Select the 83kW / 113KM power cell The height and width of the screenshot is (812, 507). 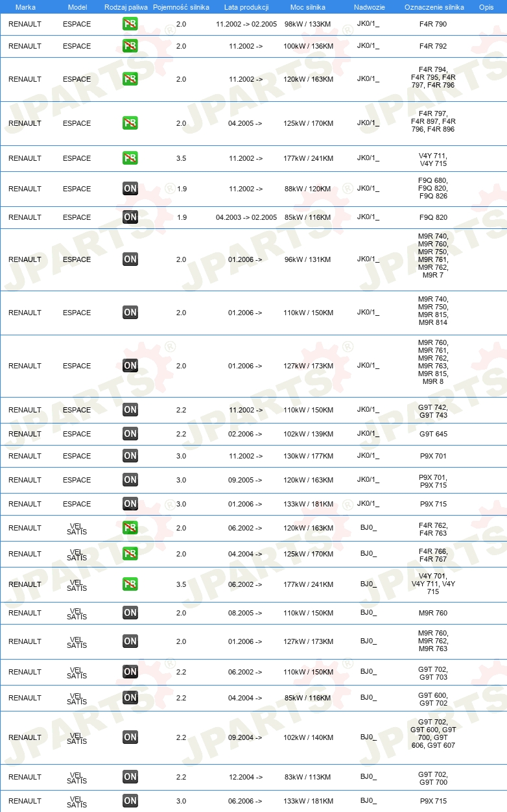pos(309,777)
